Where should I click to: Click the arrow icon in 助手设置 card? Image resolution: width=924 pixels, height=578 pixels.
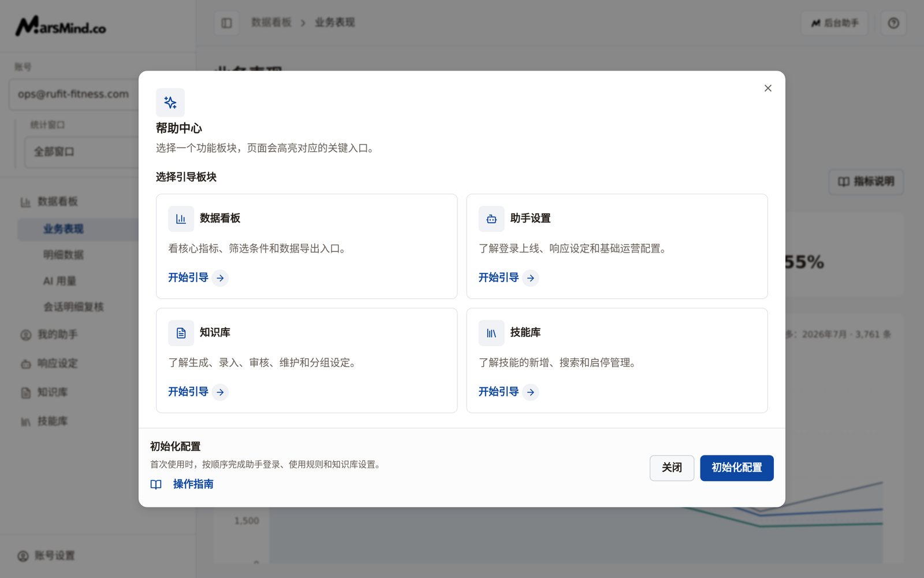coord(531,278)
